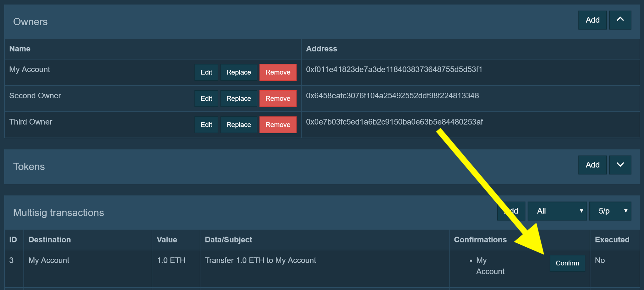Viewport: 644px width, 290px height.
Task: Click the Second Owner address text
Action: pos(392,96)
